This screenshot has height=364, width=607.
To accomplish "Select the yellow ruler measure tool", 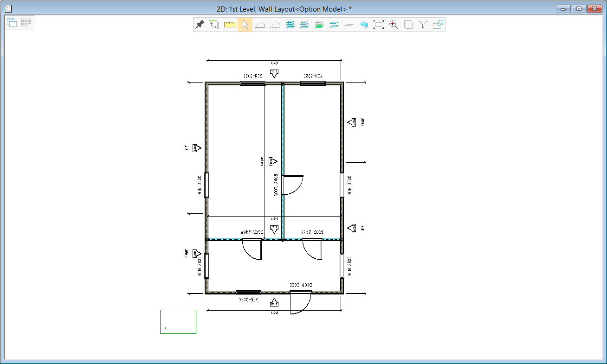I will (230, 25).
